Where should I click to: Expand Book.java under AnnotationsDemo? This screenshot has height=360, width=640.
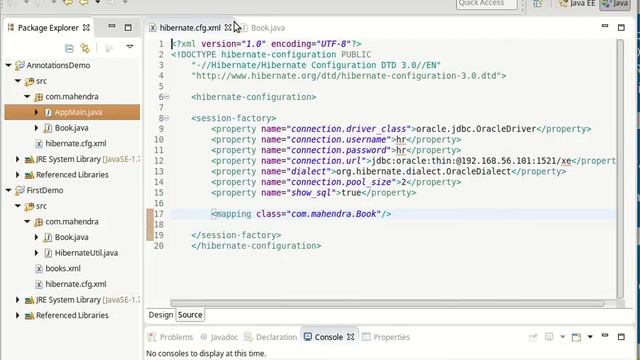[x=36, y=128]
